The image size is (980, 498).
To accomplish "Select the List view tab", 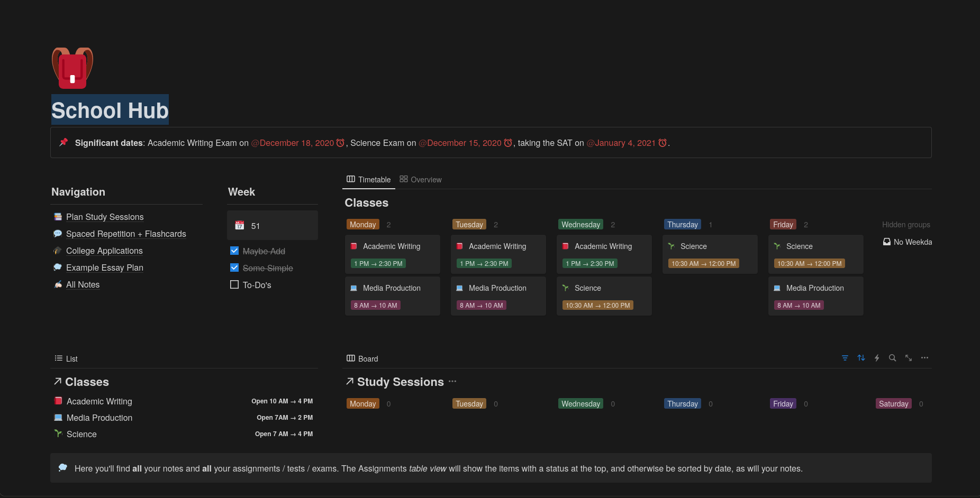I will coord(66,358).
